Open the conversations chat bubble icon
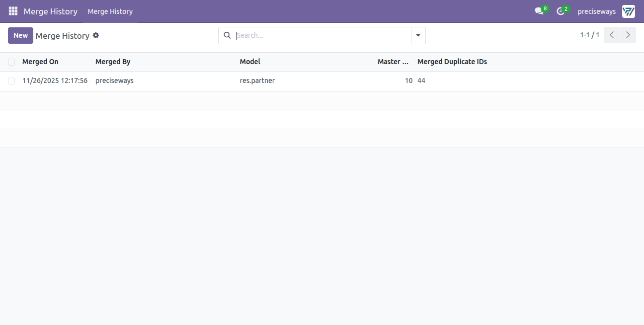 [539, 11]
